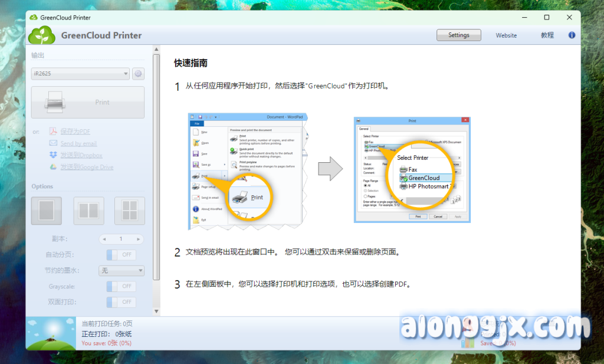
Task: Open the Website menu item
Action: [x=506, y=35]
